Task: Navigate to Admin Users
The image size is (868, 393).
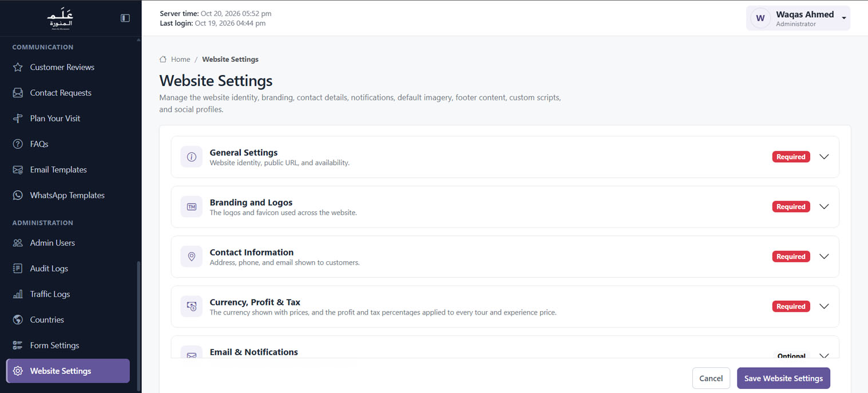Action: (68, 243)
